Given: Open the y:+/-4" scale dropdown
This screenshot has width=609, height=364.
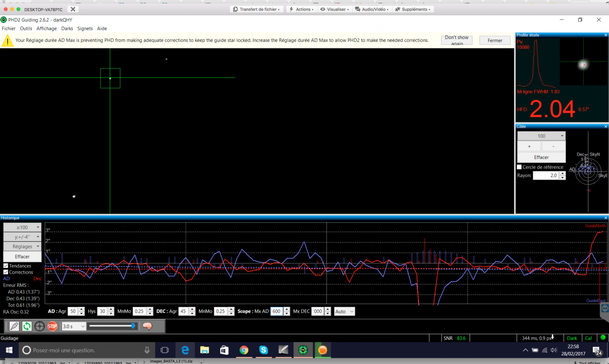Looking at the screenshot, I should click(x=22, y=237).
